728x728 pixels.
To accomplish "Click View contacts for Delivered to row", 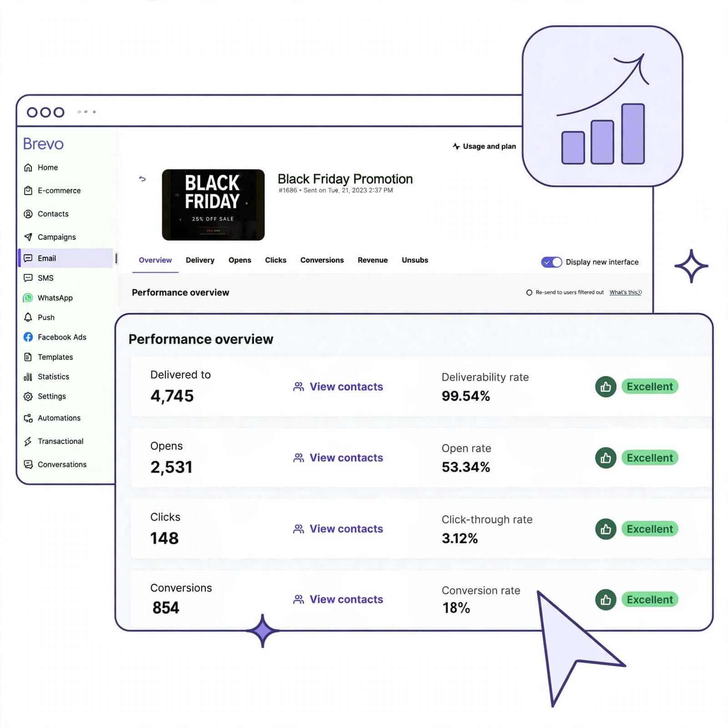I will [x=338, y=387].
